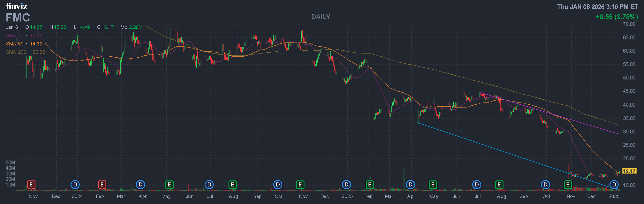Click the dividend marker above Oct 2024

(x=278, y=185)
